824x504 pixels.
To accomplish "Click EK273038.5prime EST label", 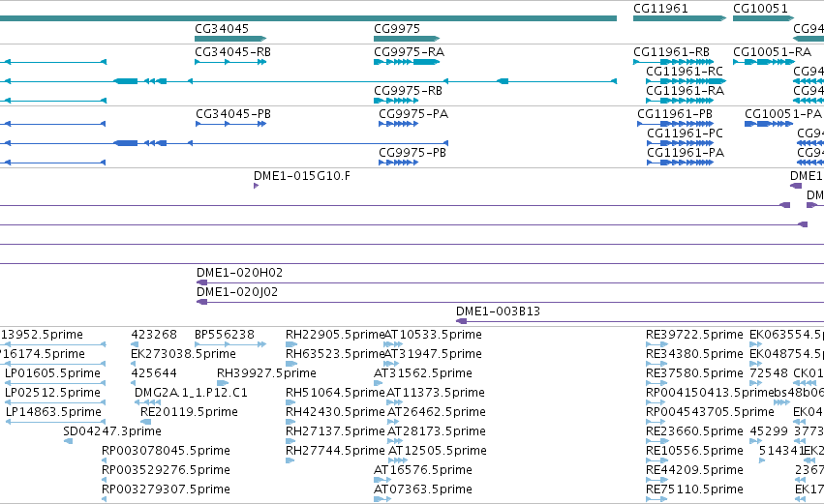I will click(x=183, y=354).
